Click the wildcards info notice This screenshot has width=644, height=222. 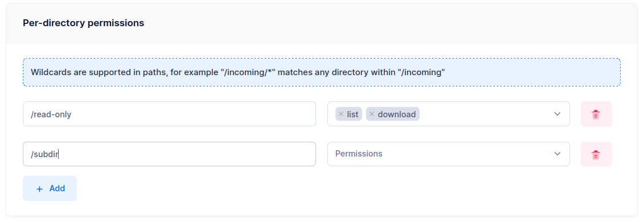pos(322,72)
